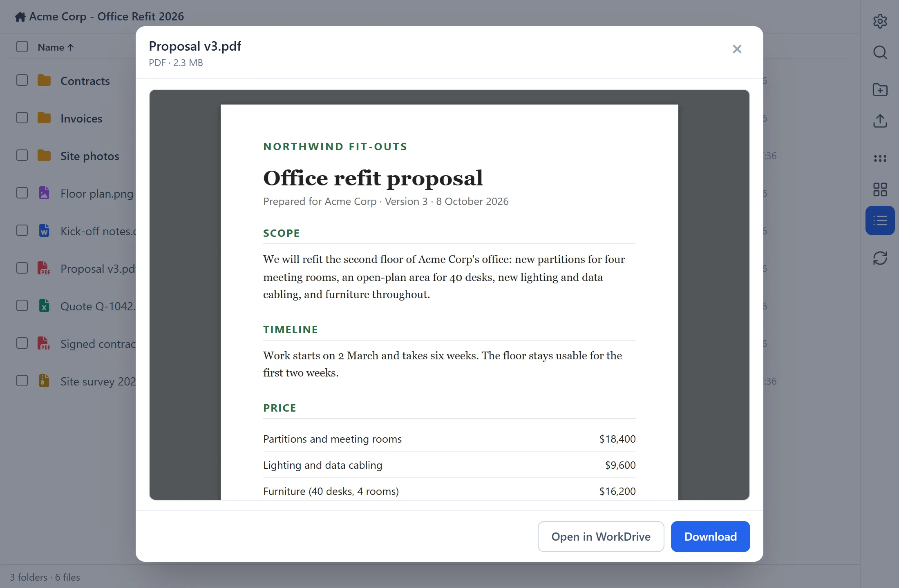Create a new folder with folder-plus icon
Screen dimensions: 899x588
point(880,89)
